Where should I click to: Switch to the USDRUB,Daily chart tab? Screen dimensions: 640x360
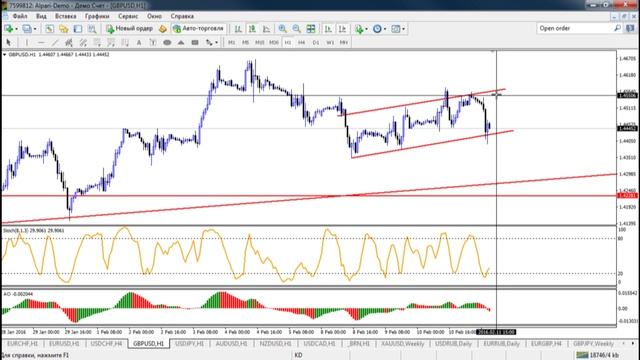pos(453,344)
